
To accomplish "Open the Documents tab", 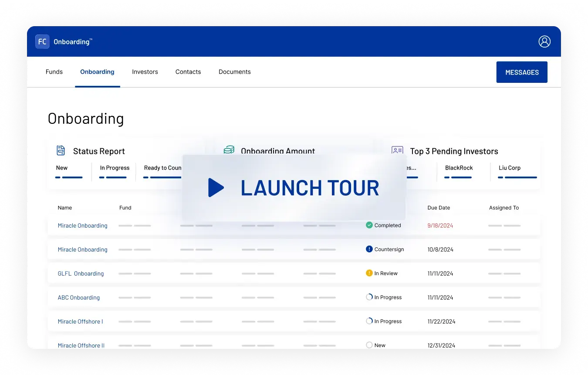I will (x=234, y=72).
